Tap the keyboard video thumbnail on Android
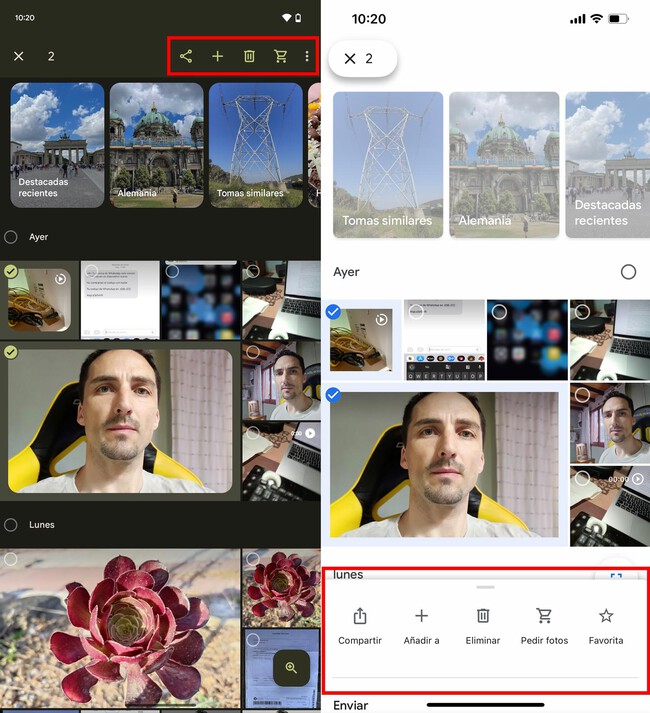This screenshot has height=713, width=650. [x=281, y=462]
